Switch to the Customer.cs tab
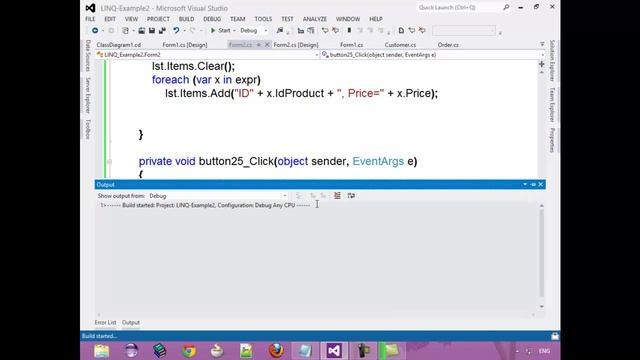640x360 pixels. [x=400, y=45]
